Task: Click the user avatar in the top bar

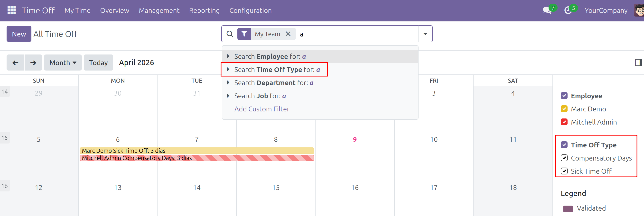Action: [639, 10]
